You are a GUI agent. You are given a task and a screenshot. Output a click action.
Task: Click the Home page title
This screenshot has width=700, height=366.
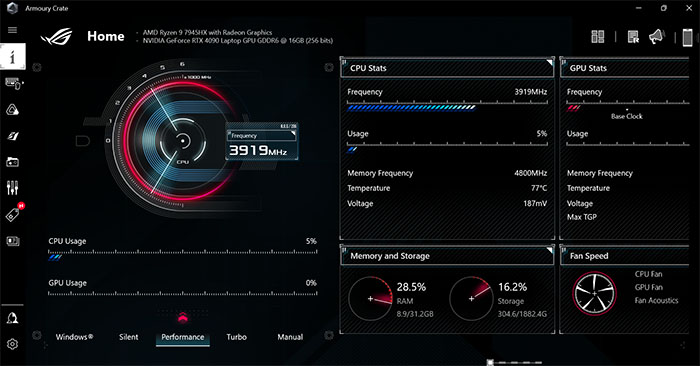click(x=106, y=36)
